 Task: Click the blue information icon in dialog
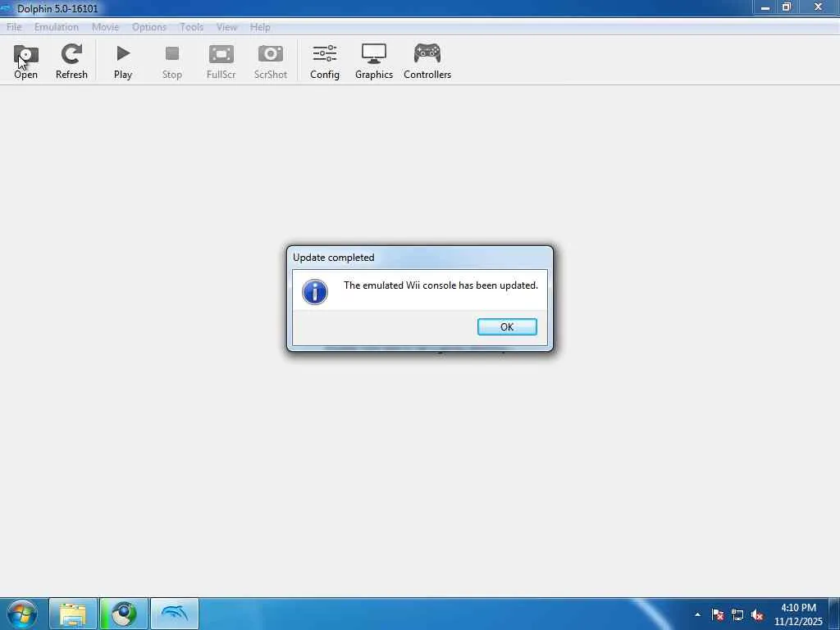click(315, 292)
